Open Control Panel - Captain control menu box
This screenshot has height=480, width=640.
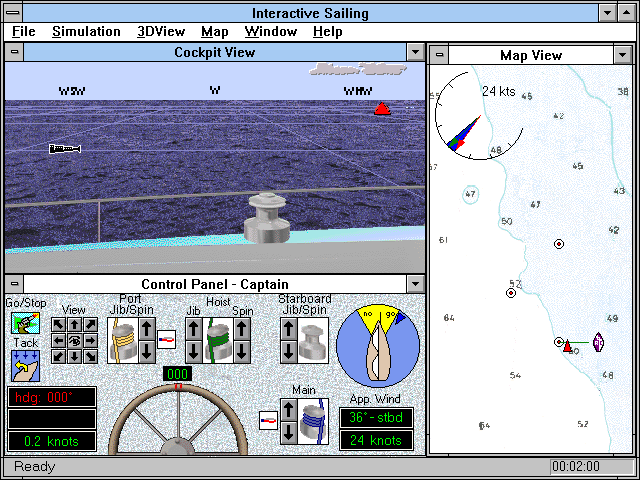coord(14,284)
